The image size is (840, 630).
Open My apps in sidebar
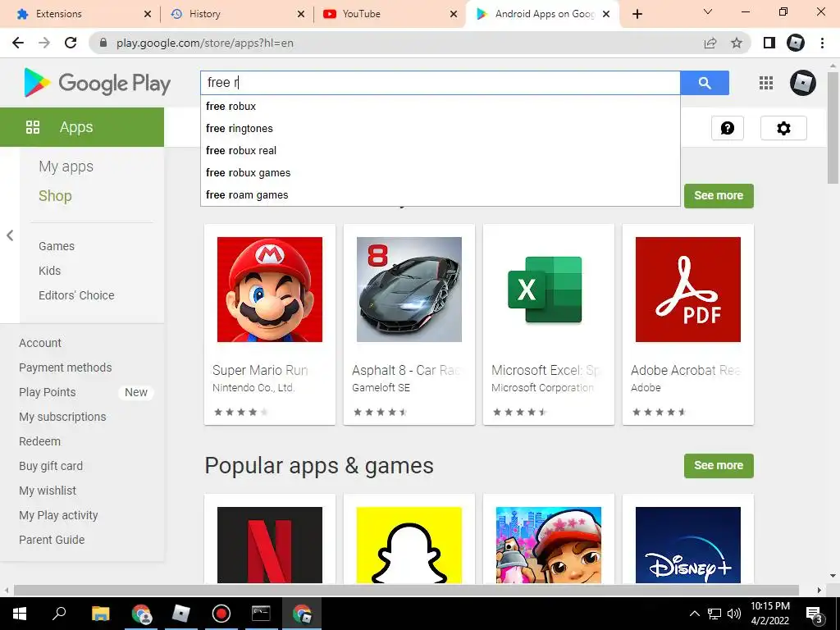pyautogui.click(x=66, y=167)
